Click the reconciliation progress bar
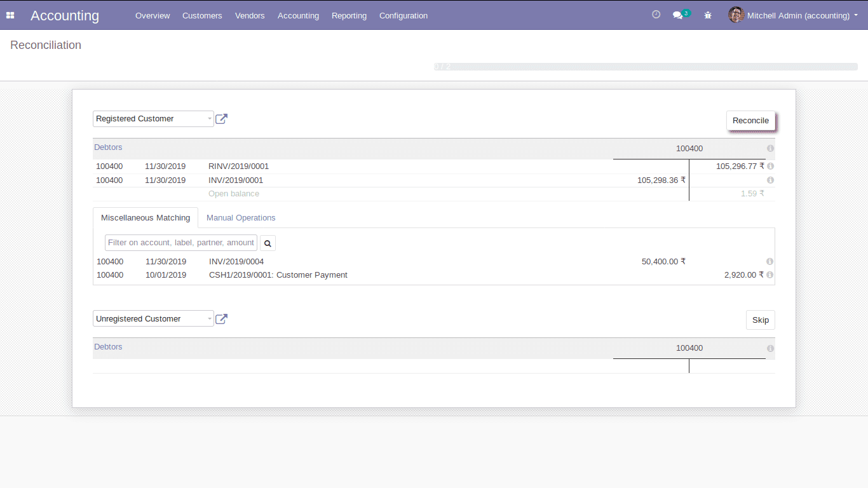The image size is (868, 488). 646,67
